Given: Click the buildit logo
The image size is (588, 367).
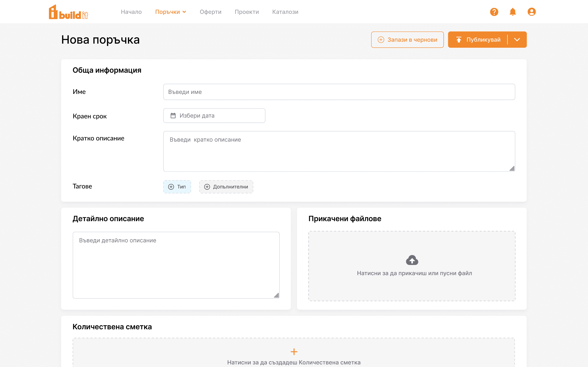Looking at the screenshot, I should (x=68, y=12).
